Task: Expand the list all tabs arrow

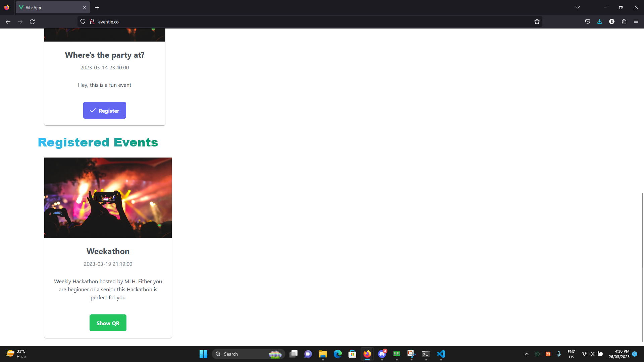Action: click(577, 7)
